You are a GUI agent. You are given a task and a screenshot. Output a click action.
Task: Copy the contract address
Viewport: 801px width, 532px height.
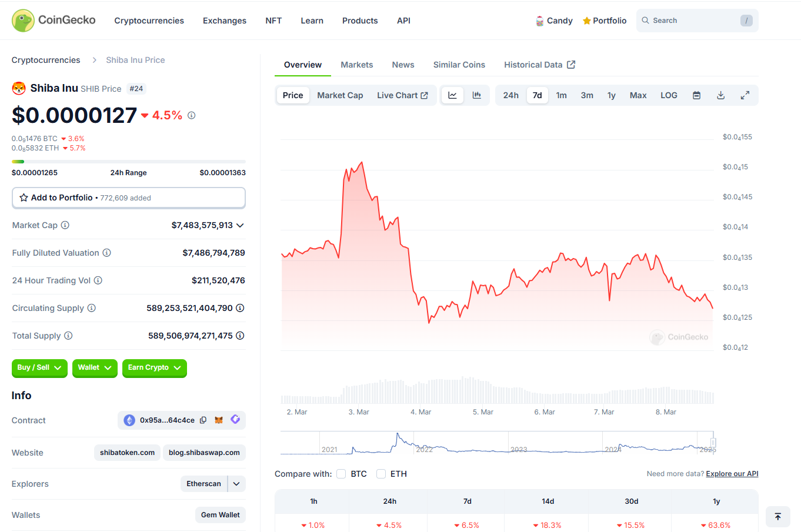click(x=203, y=420)
